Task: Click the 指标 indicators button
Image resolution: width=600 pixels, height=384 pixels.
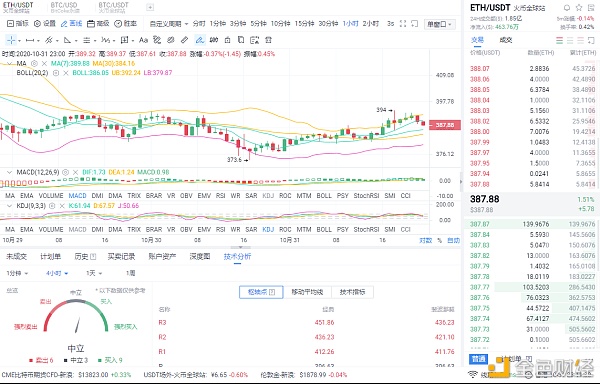Action: 18,24
